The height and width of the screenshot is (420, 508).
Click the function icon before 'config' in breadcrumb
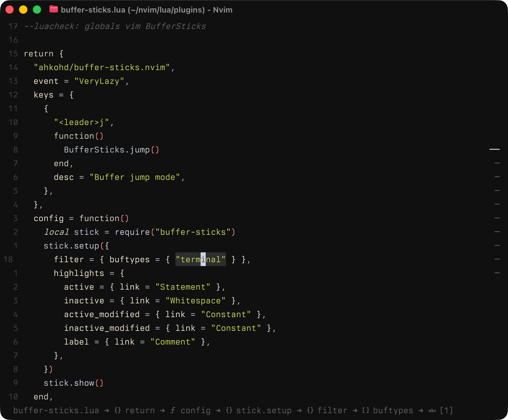[x=173, y=410]
